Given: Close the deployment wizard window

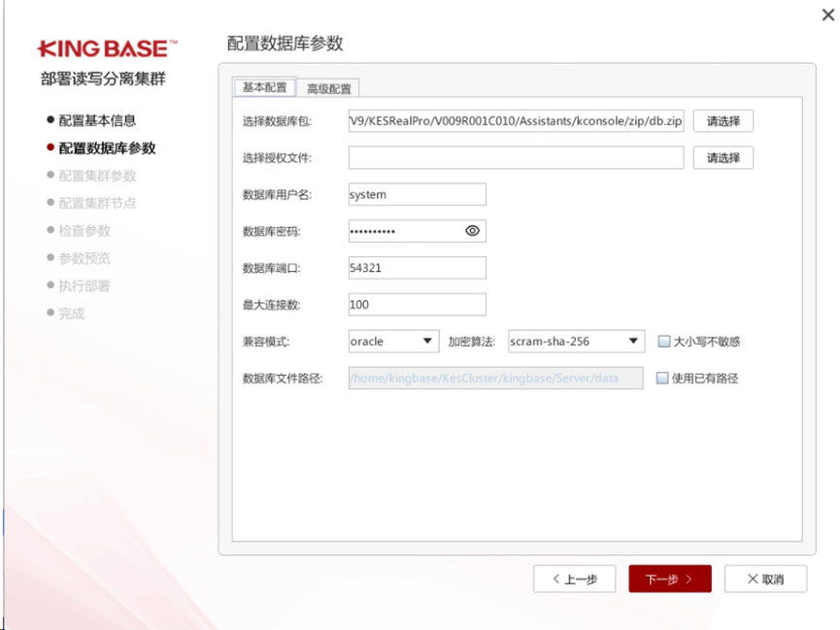Looking at the screenshot, I should click(827, 15).
